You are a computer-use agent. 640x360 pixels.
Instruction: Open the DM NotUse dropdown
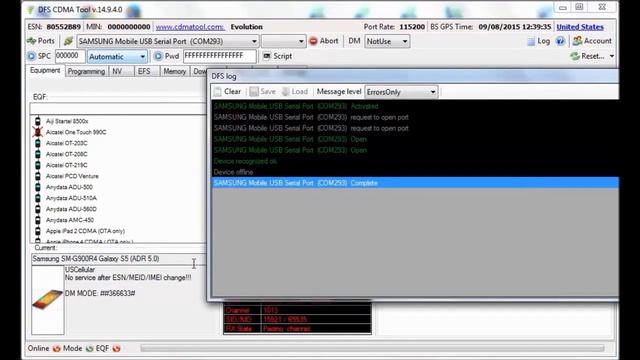387,42
